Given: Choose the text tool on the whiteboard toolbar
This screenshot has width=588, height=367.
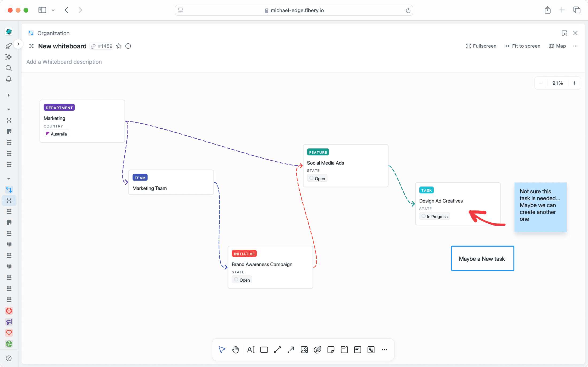Looking at the screenshot, I should tap(251, 350).
